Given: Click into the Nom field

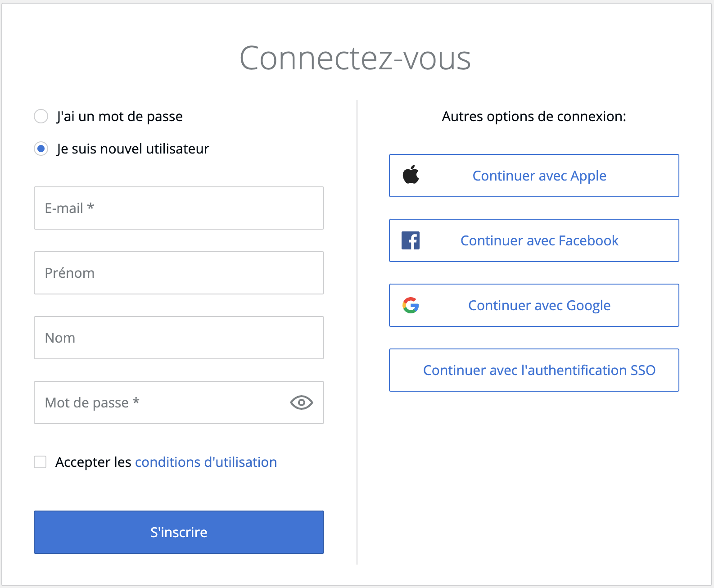Looking at the screenshot, I should [179, 338].
